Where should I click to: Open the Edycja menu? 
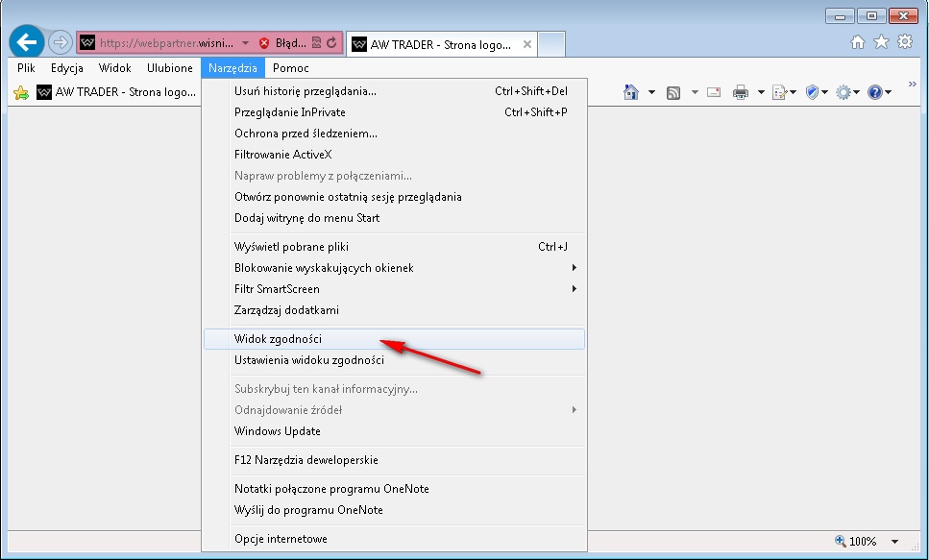point(67,68)
